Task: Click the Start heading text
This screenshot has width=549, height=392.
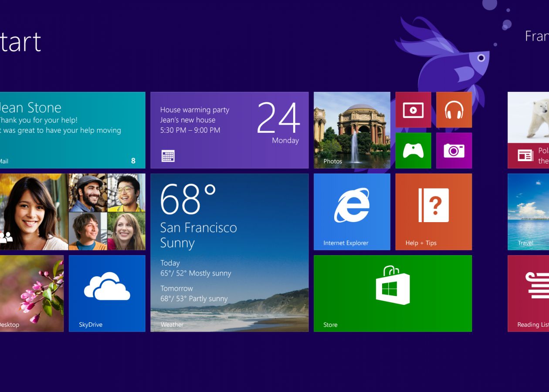Action: pyautogui.click(x=20, y=41)
